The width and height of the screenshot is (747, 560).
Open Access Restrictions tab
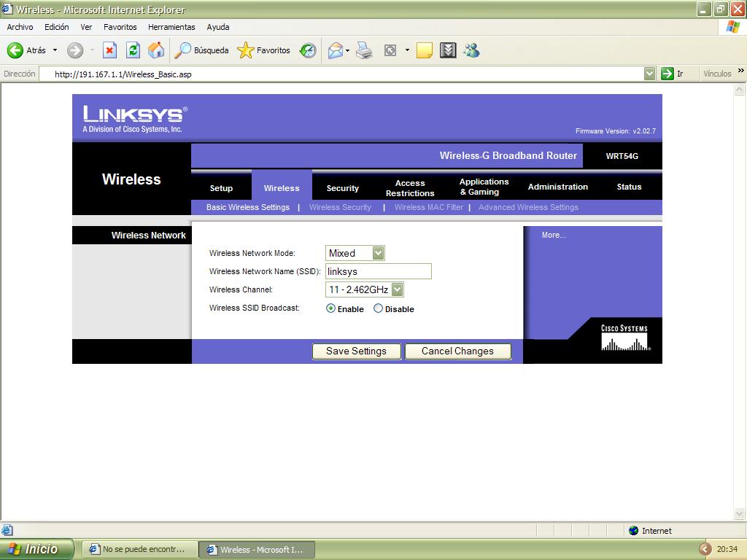tap(410, 187)
